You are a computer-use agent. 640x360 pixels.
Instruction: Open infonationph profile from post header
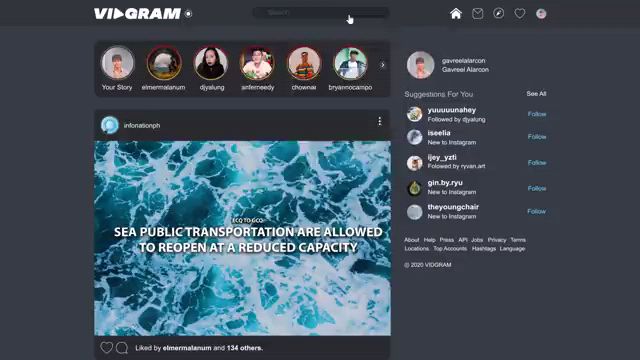point(142,125)
